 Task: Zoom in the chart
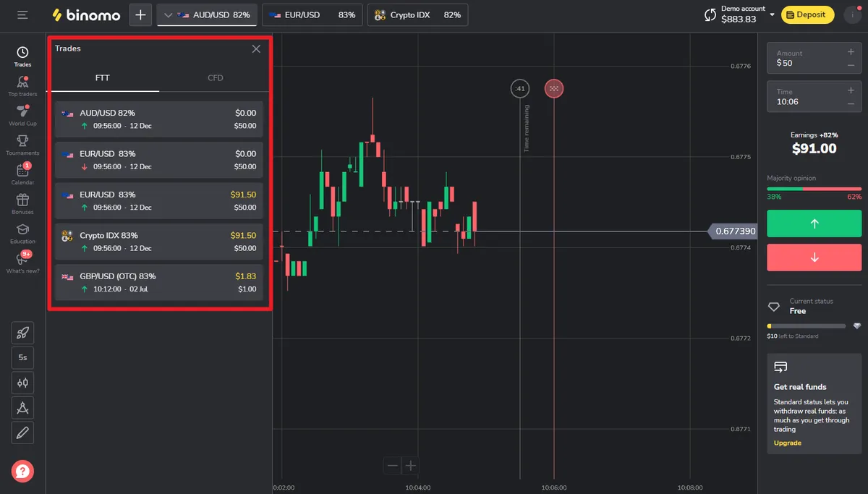pos(410,466)
